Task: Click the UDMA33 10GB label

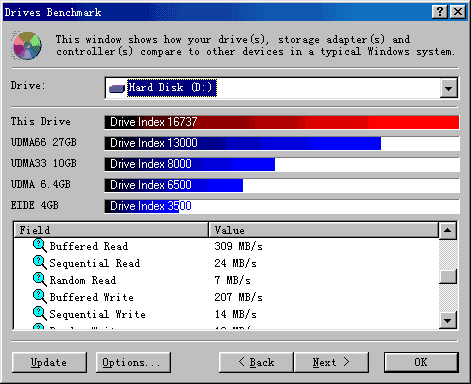Action: (x=44, y=163)
